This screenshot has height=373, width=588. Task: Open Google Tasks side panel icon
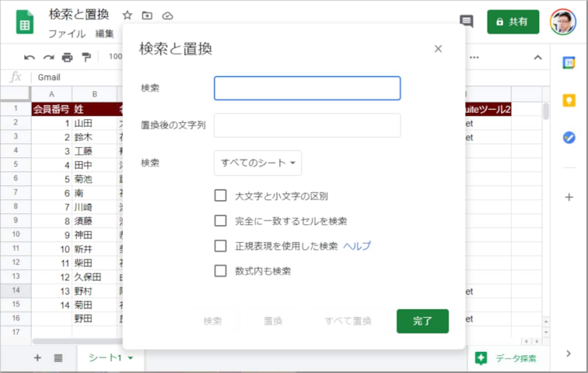click(568, 138)
